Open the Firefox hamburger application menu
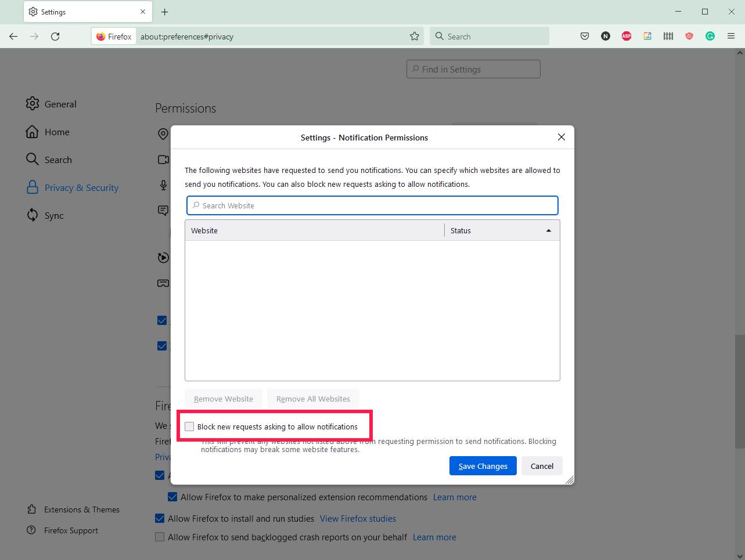The image size is (745, 560). click(731, 36)
